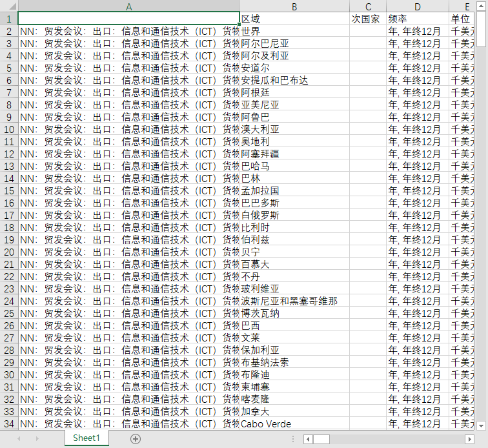Select cell containing 保加利亚
Image resolution: width=488 pixels, height=448 pixels.
point(294,350)
